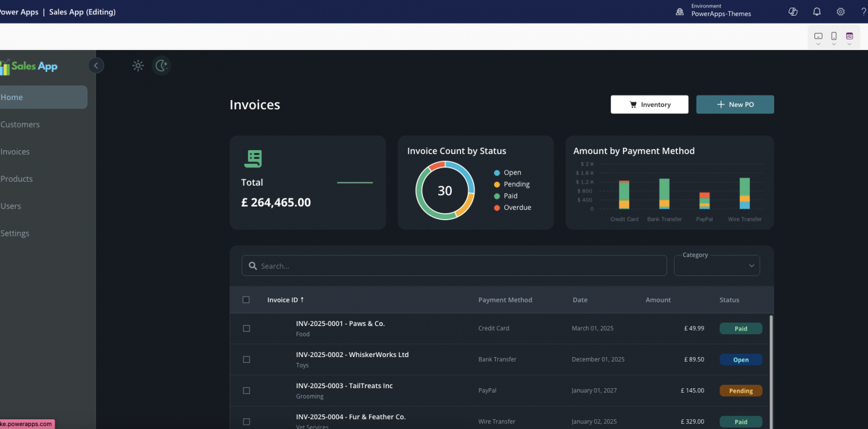Switch to light mode via sun icon
The height and width of the screenshot is (429, 868).
(138, 66)
